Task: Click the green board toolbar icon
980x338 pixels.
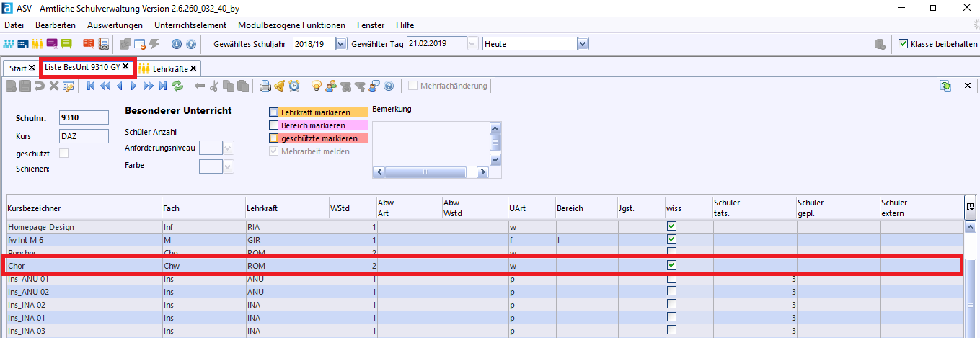Action: (66, 44)
